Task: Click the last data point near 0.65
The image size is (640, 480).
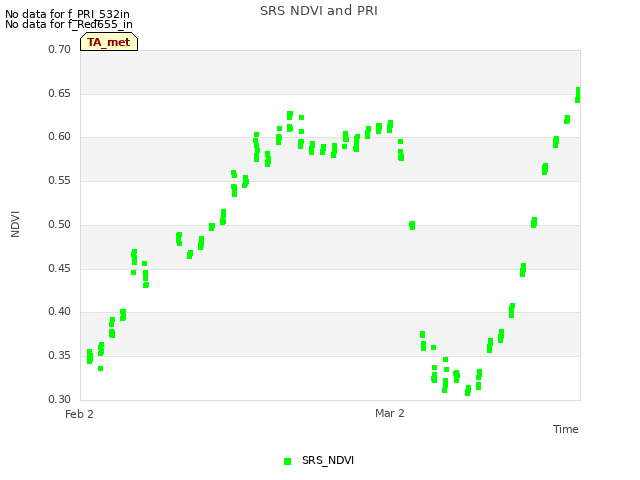Action: pyautogui.click(x=578, y=95)
